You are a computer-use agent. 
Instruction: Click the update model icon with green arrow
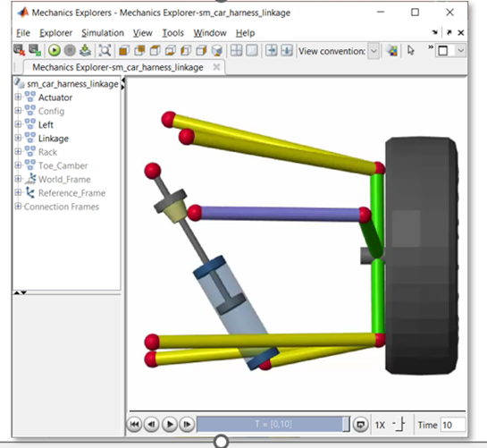[85, 50]
